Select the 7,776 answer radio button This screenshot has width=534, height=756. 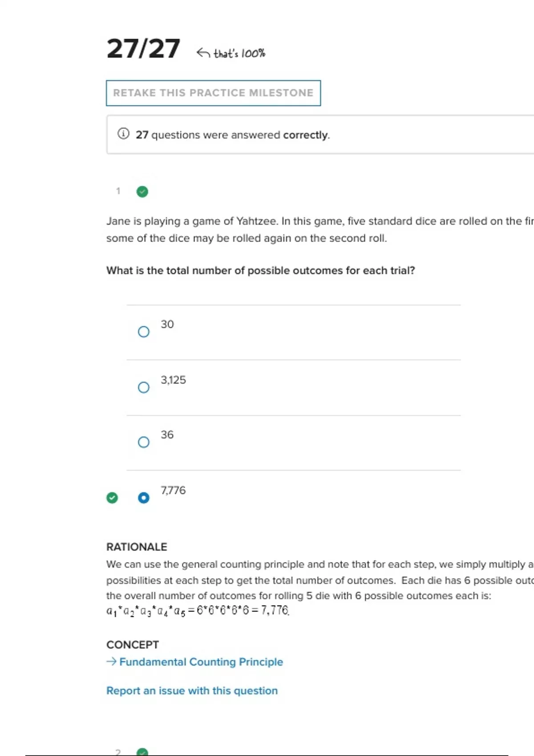click(x=144, y=498)
